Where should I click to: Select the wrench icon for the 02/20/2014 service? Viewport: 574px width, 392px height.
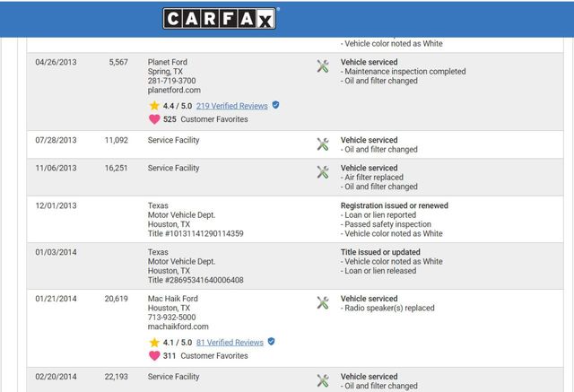click(x=323, y=380)
